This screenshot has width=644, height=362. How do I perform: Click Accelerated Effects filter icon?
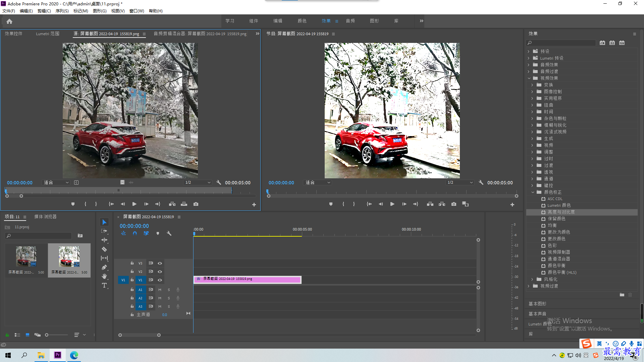(602, 43)
